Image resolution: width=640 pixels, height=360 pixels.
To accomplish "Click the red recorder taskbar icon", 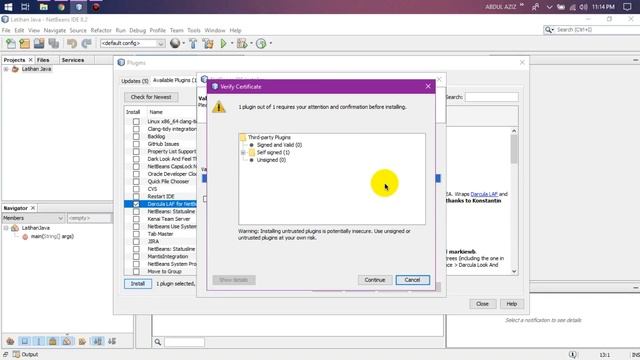I will pos(96,7).
